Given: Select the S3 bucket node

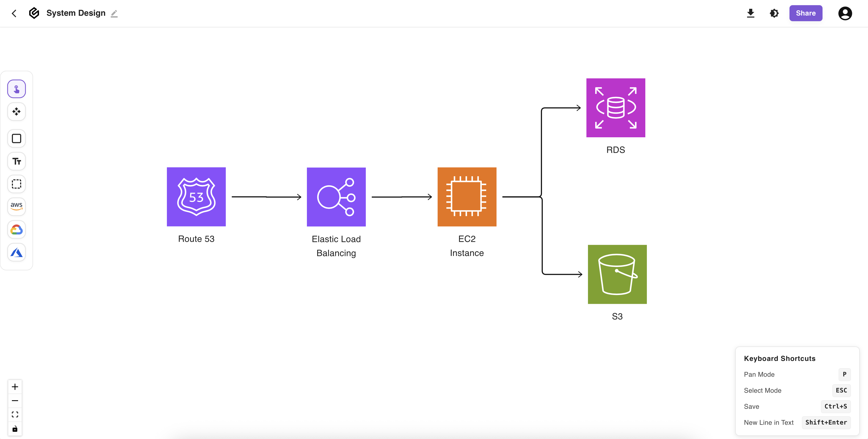Looking at the screenshot, I should [617, 274].
